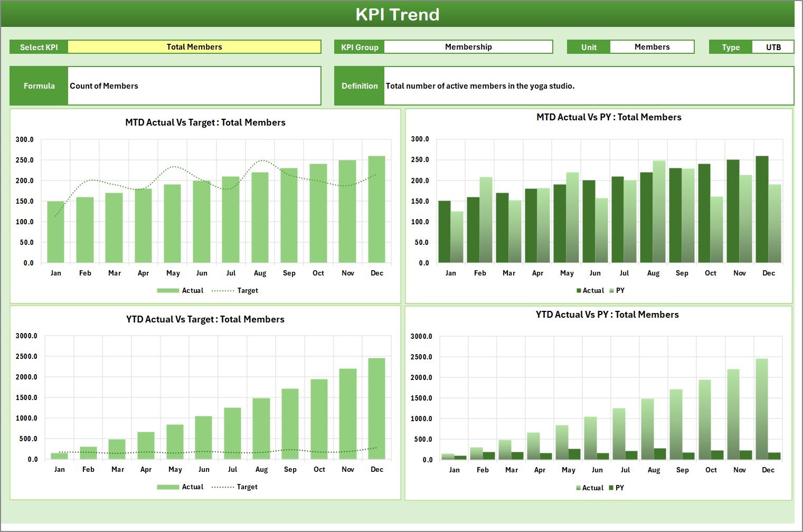Open the KPI Group selector showing Membership

coord(468,46)
